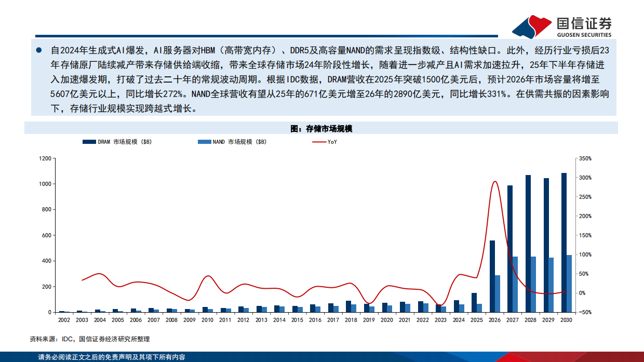Click the YoY legend label
644x362 pixels.
tap(332, 141)
